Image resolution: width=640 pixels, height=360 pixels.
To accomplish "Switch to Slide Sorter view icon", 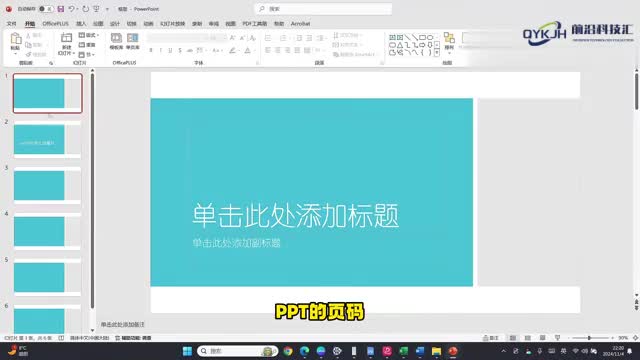I will coord(528,338).
